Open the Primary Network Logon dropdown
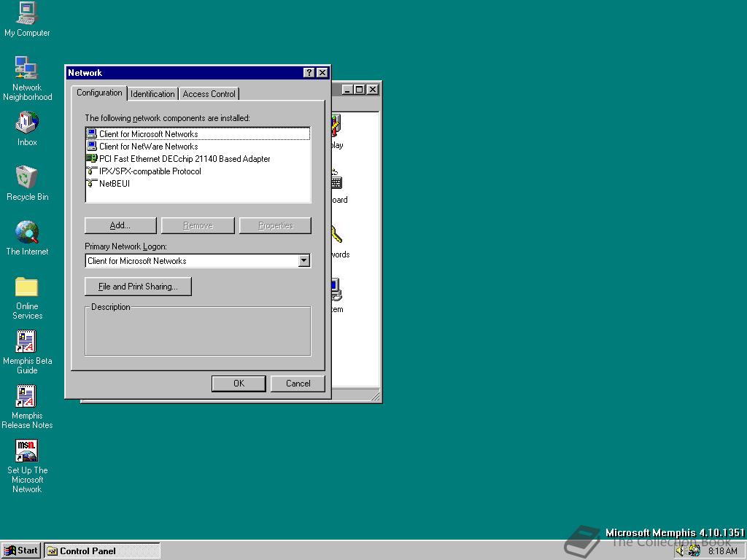This screenshot has width=747, height=560. 304,260
